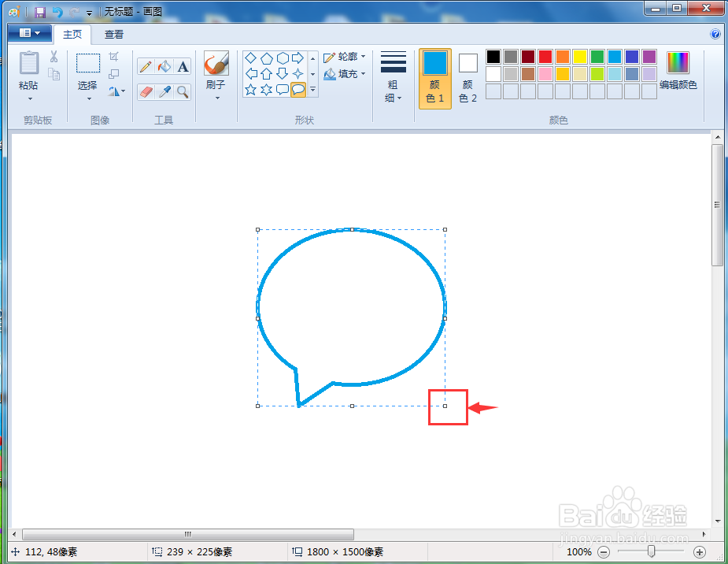Select the right arrow shape

[x=297, y=58]
